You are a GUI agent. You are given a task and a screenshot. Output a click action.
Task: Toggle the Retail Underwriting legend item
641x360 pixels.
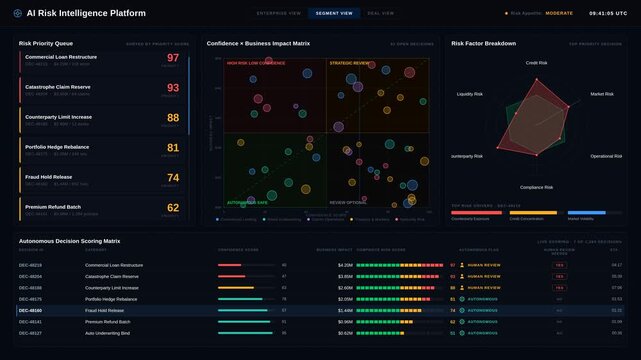click(281, 220)
